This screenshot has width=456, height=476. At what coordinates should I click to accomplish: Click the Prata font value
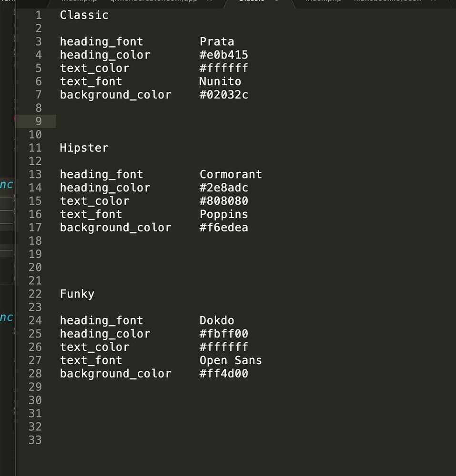coord(217,41)
